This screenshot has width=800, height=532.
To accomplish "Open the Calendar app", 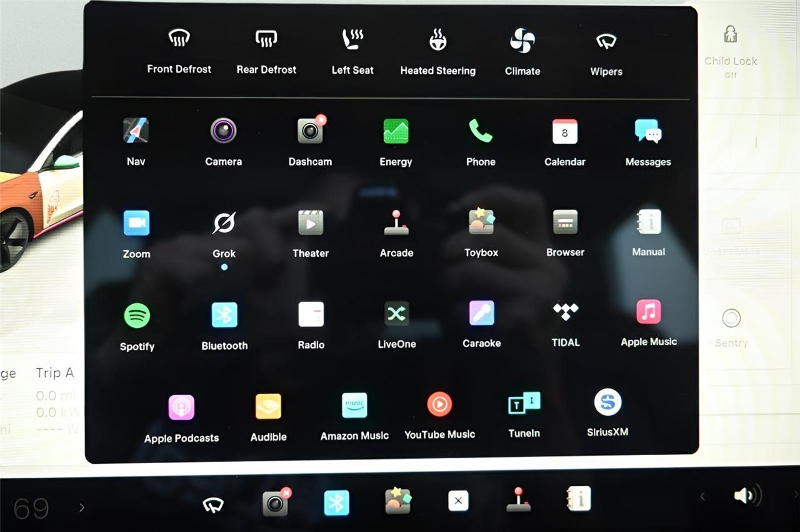I will coord(565,131).
